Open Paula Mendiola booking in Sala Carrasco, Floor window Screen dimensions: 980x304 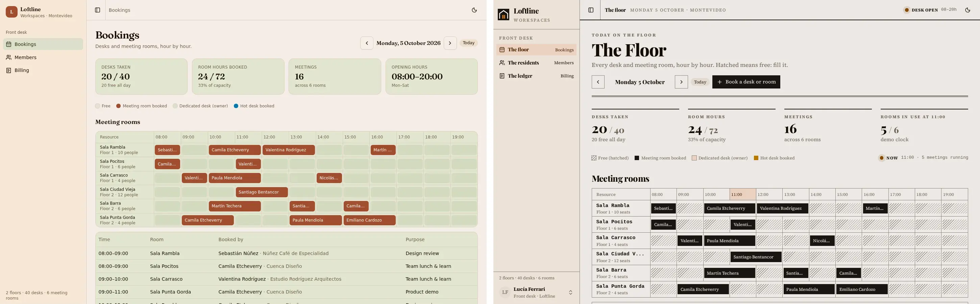point(729,241)
